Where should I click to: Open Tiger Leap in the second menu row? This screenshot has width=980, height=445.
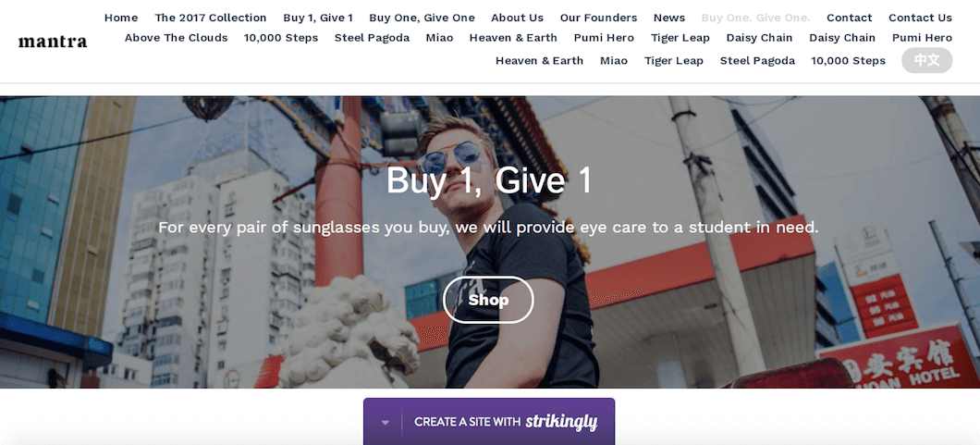(x=680, y=38)
